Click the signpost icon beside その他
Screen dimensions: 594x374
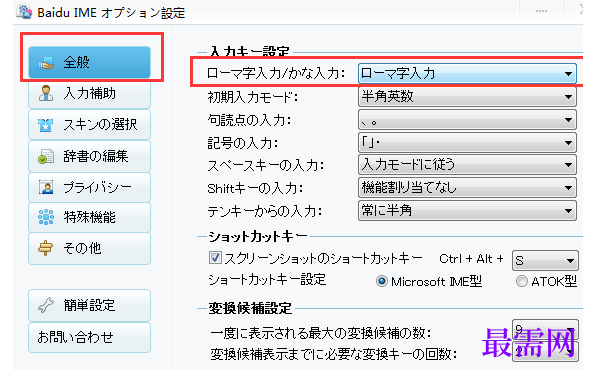click(45, 248)
